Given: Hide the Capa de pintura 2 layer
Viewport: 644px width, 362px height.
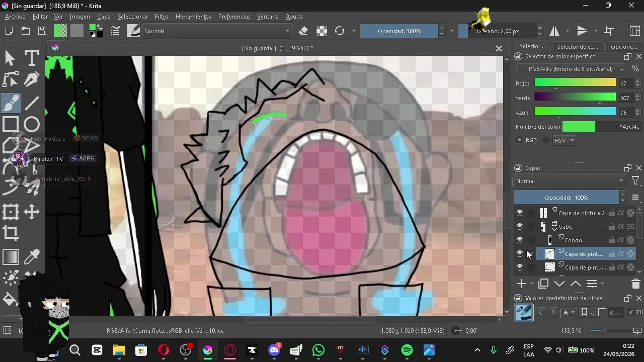Looking at the screenshot, I should click(x=520, y=213).
